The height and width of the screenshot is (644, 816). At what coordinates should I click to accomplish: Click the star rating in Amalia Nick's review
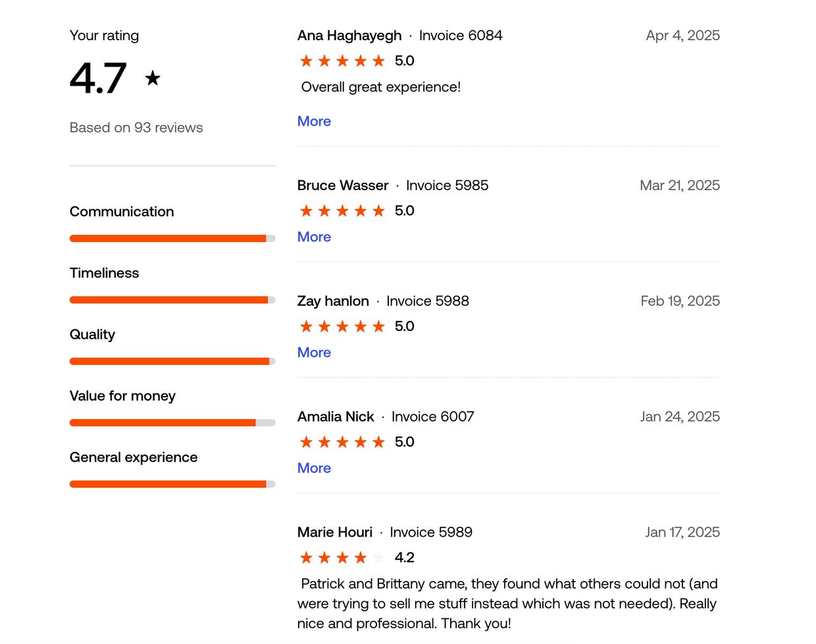tap(342, 442)
